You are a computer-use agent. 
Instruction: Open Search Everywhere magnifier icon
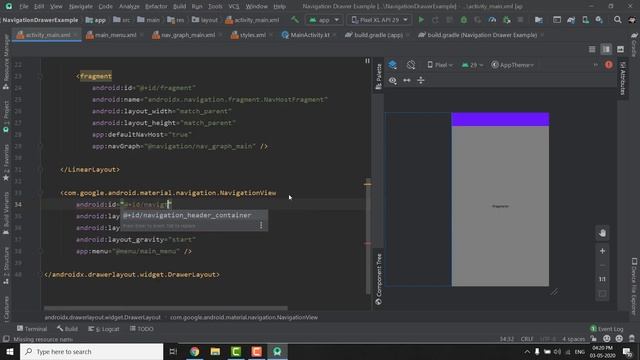(618, 20)
